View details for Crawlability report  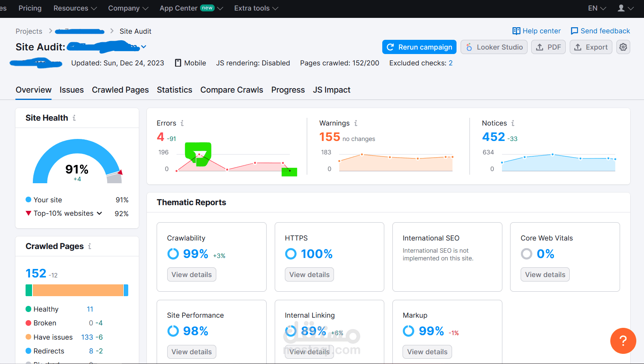192,275
